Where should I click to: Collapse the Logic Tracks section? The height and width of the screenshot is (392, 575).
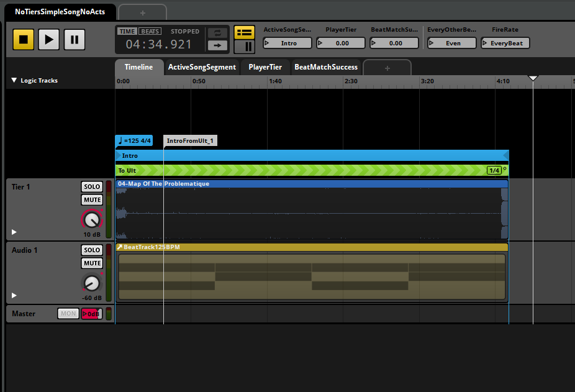(14, 80)
